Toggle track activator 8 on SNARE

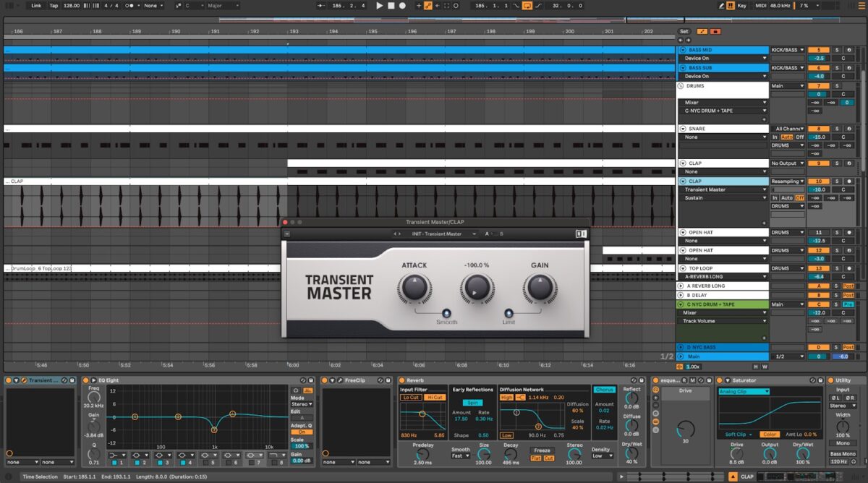click(x=819, y=129)
